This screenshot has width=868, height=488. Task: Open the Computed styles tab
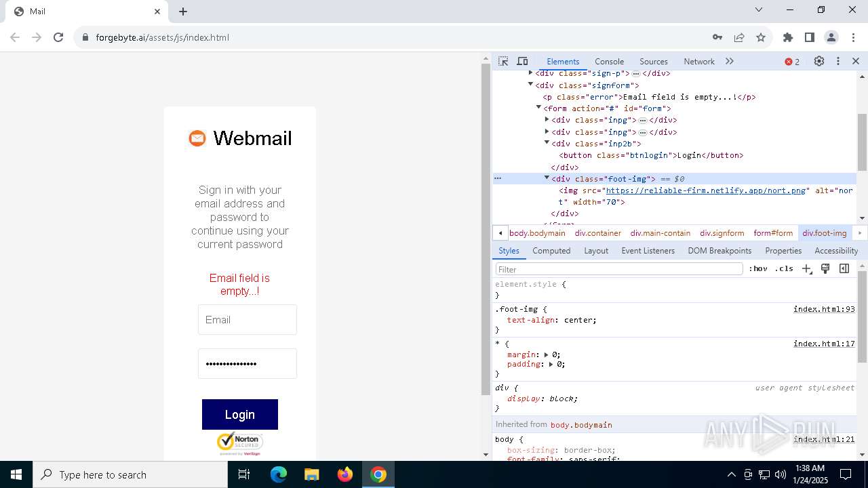[551, 251]
